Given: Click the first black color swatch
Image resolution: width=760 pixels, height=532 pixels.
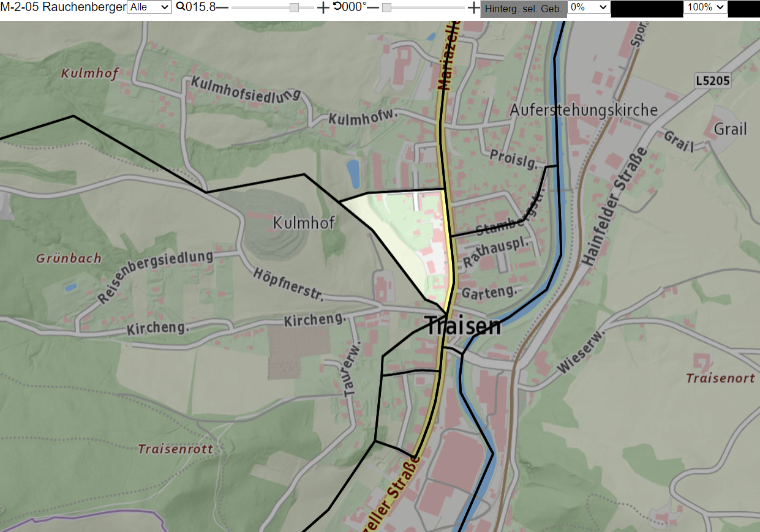Looking at the screenshot, I should coord(647,9).
